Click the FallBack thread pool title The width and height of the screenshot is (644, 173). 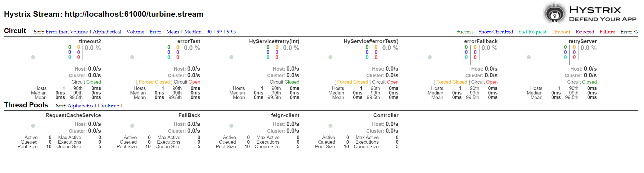[x=189, y=115]
